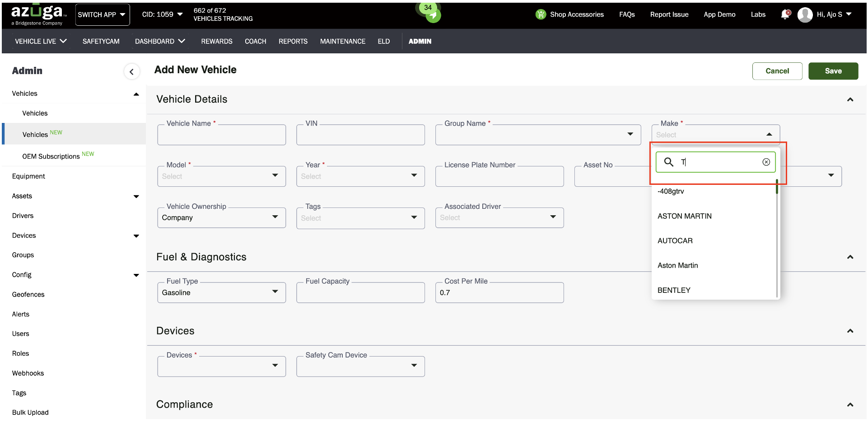Open the Model dropdown
The width and height of the screenshot is (868, 424).
click(x=221, y=176)
